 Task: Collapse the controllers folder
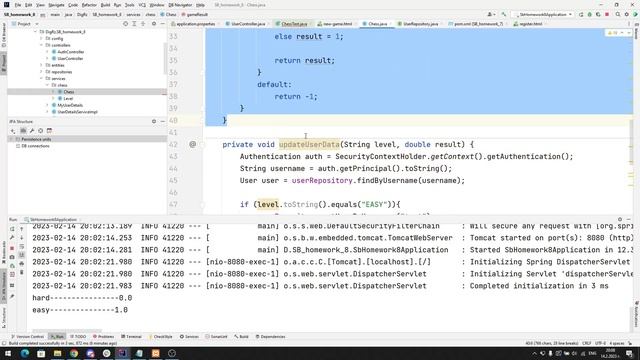pos(41,45)
